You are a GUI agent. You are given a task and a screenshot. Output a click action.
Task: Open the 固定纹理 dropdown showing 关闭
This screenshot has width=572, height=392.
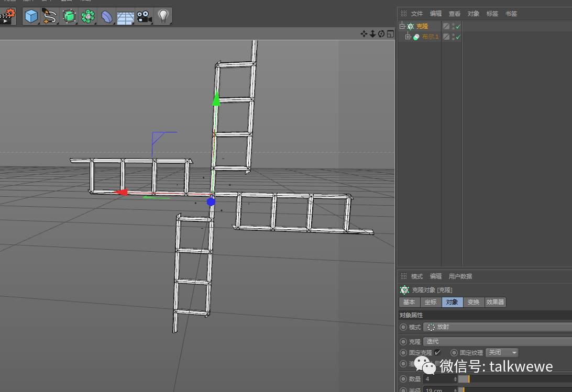[502, 353]
